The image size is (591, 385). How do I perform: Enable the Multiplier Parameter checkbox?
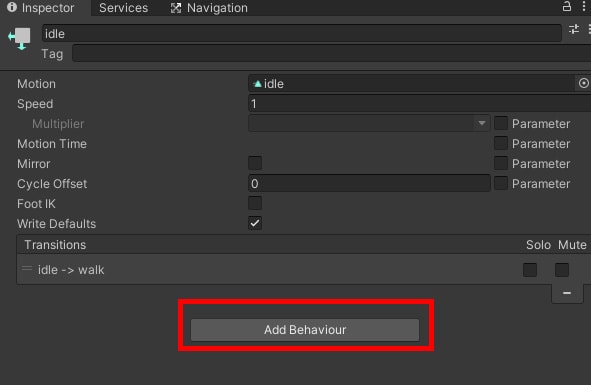tap(501, 123)
